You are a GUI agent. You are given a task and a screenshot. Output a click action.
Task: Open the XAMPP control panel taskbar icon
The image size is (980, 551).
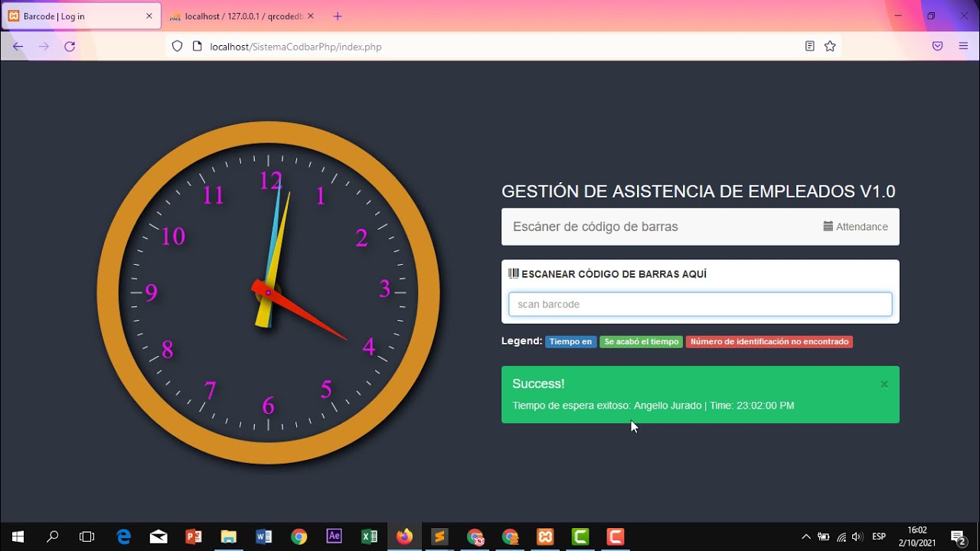coord(545,536)
